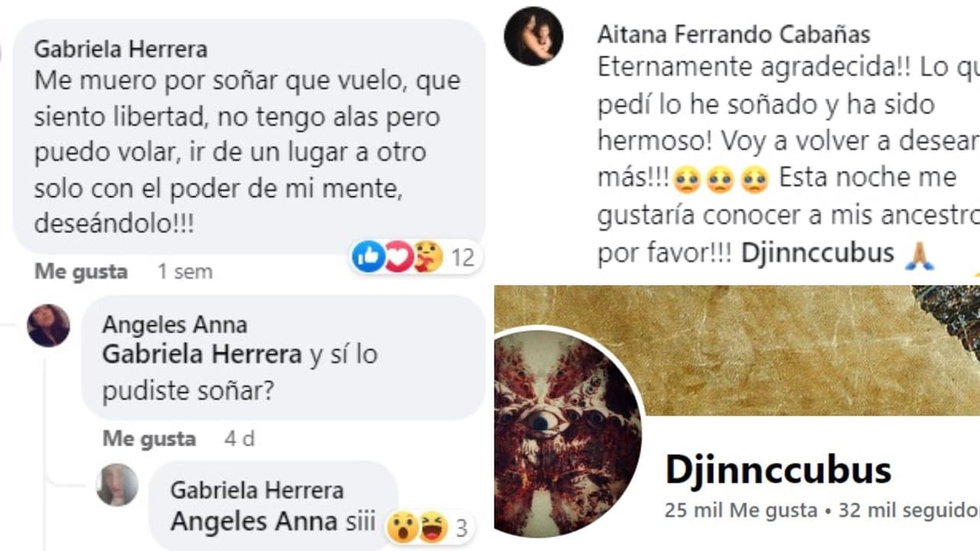This screenshot has height=551, width=980.
Task: Open the Djinnccubus page profile picture
Action: tap(567, 433)
